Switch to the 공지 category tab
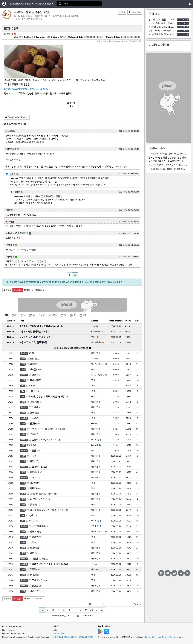 coord(73,315)
